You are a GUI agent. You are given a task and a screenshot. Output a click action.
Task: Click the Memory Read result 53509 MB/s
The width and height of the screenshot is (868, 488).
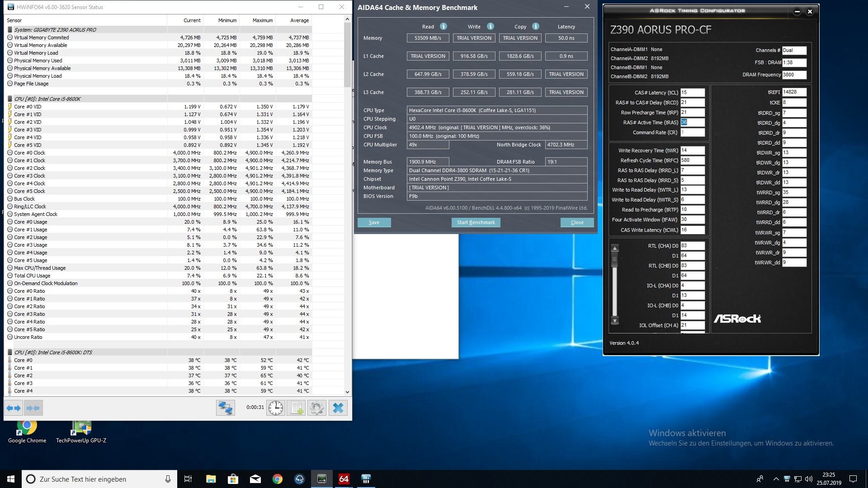pyautogui.click(x=428, y=38)
